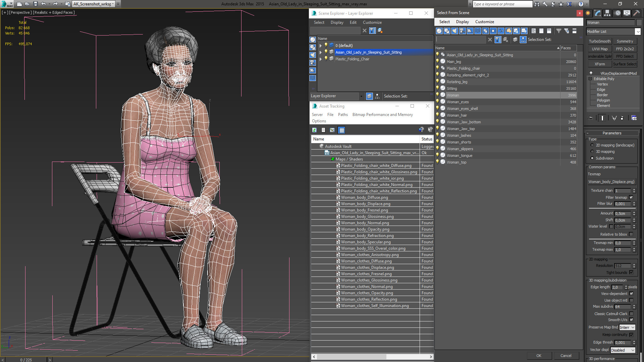Select Woman_hair in the object list

click(x=457, y=115)
